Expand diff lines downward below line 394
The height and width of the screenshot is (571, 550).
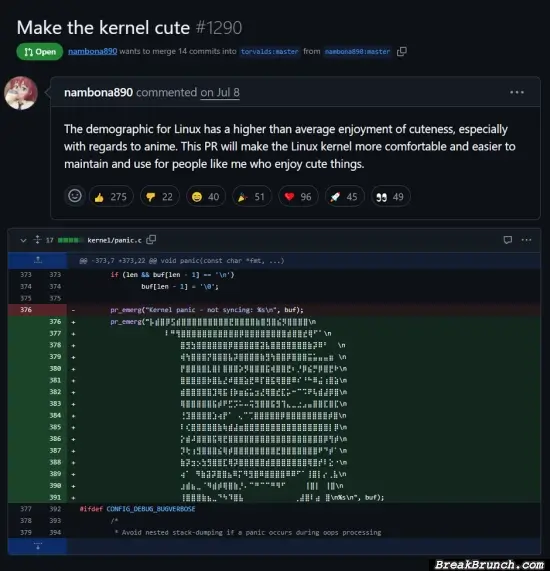[38, 546]
